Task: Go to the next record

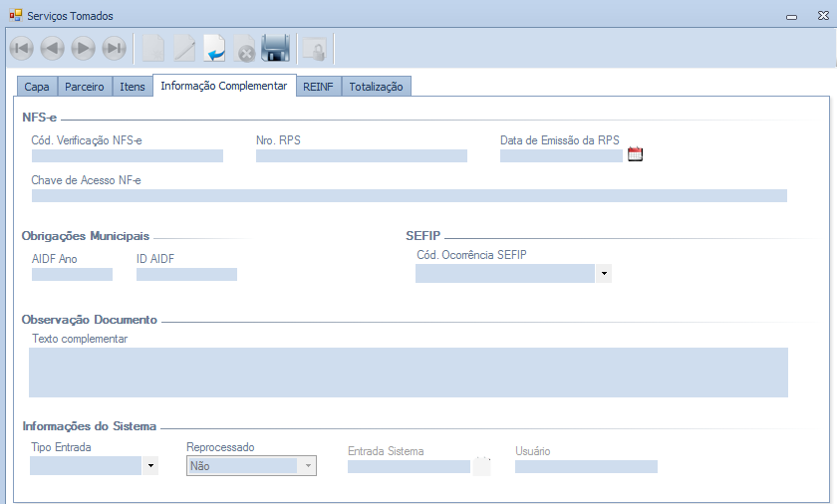Action: pos(84,48)
